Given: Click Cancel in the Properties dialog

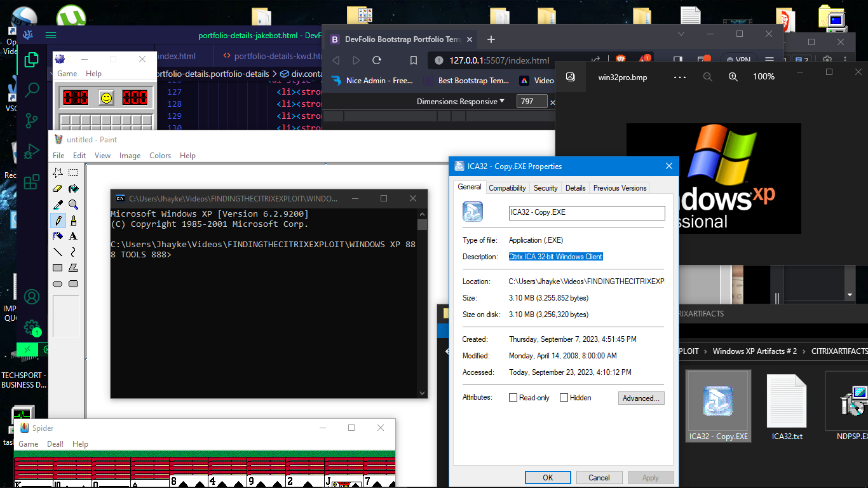Looking at the screenshot, I should point(599,478).
